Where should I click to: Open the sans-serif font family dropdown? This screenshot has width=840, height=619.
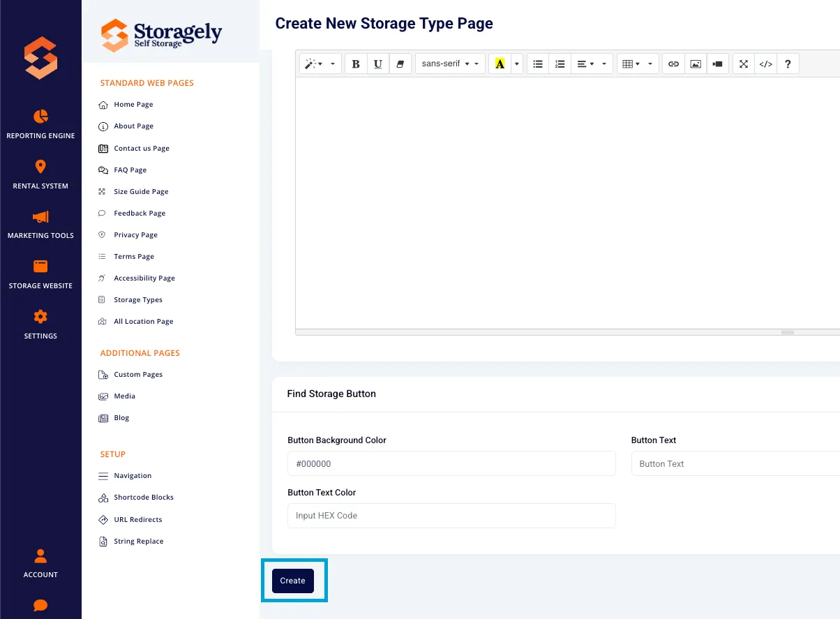450,64
